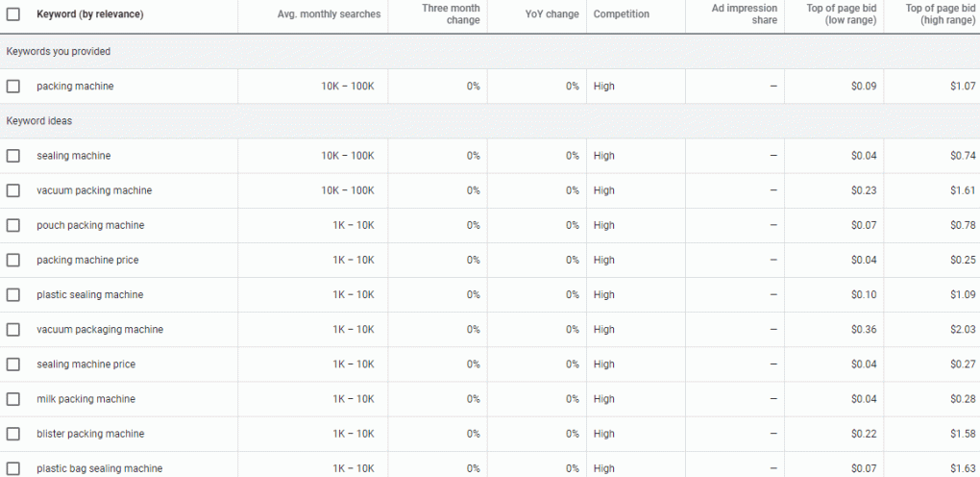Sort by Ad impression share header
980x477 pixels.
click(x=745, y=13)
